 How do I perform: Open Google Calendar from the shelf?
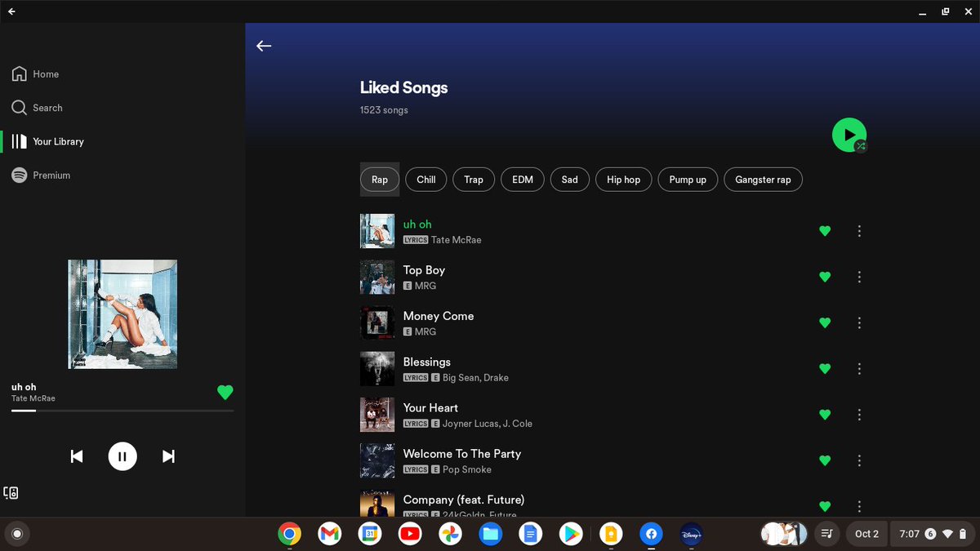(x=369, y=534)
